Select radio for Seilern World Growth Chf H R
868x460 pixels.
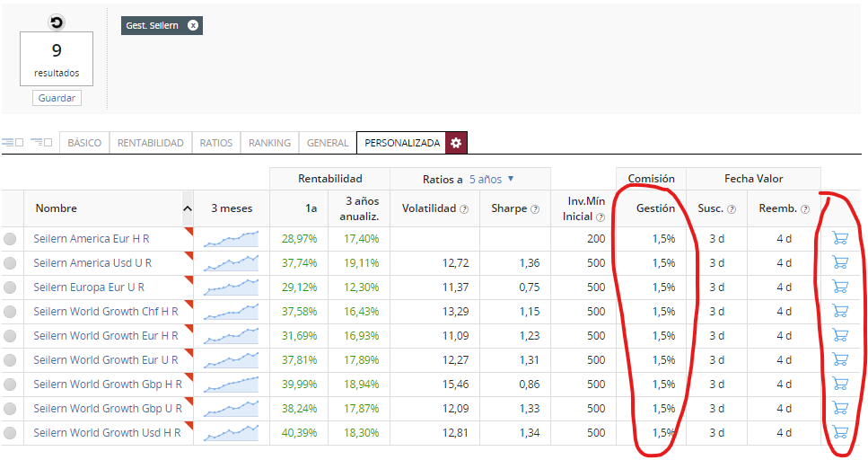(x=10, y=312)
